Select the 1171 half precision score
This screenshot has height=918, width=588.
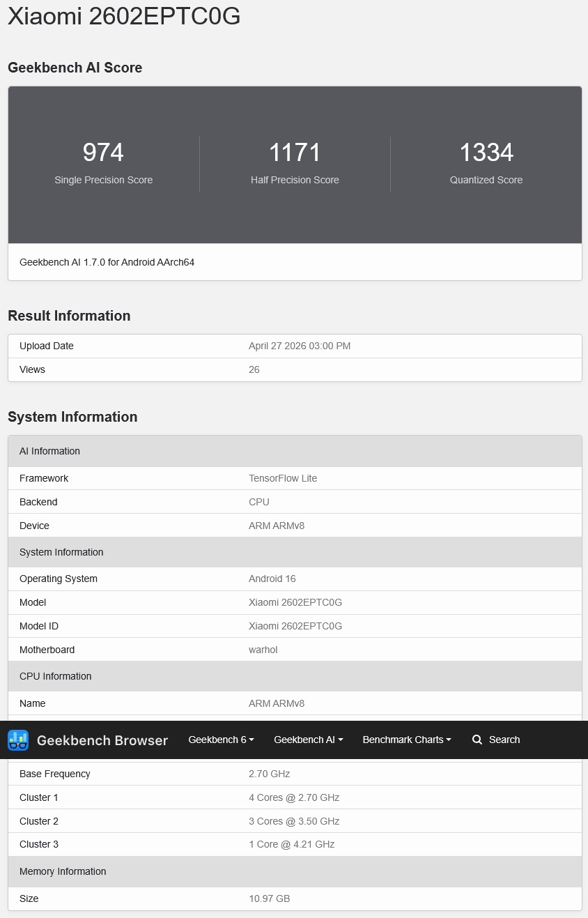[295, 153]
